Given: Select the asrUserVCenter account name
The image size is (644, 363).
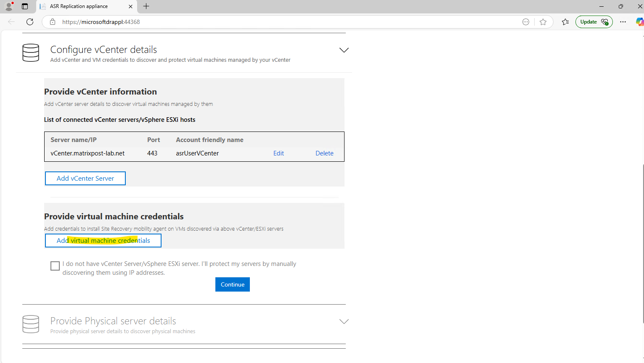Looking at the screenshot, I should coord(197,153).
